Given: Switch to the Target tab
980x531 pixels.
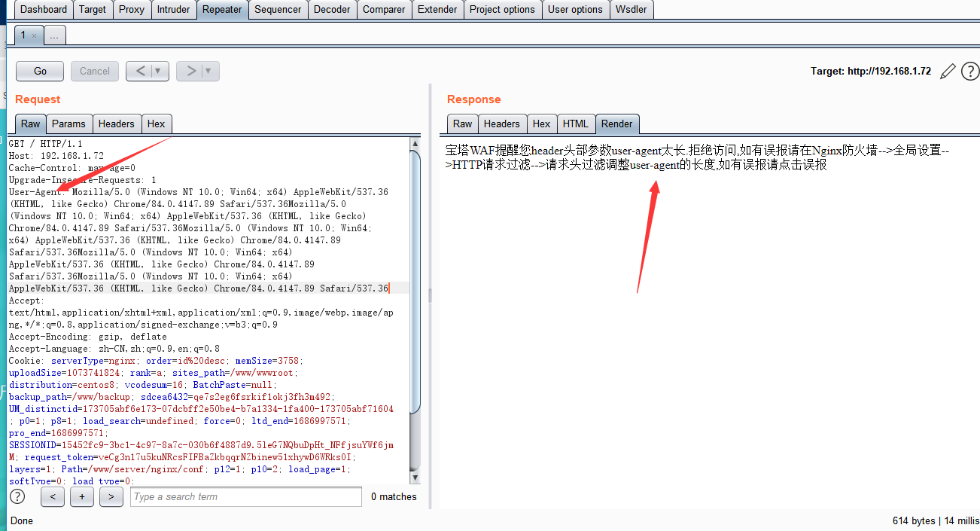Looking at the screenshot, I should (93, 10).
